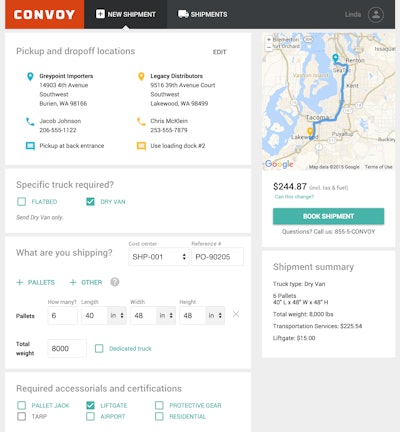Screen dimensions: 400x432
Task: Click the blue pickup location pin icon
Action: (30, 76)
